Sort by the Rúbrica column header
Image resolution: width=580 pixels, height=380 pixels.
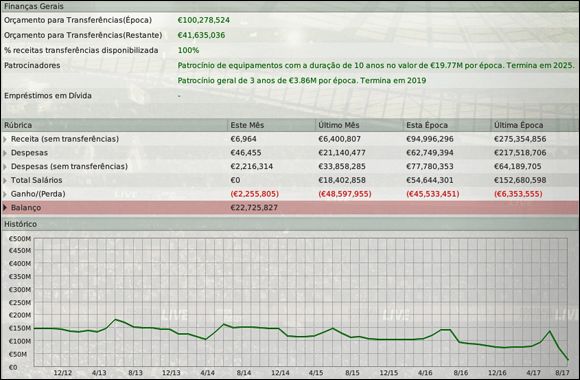[x=114, y=125]
